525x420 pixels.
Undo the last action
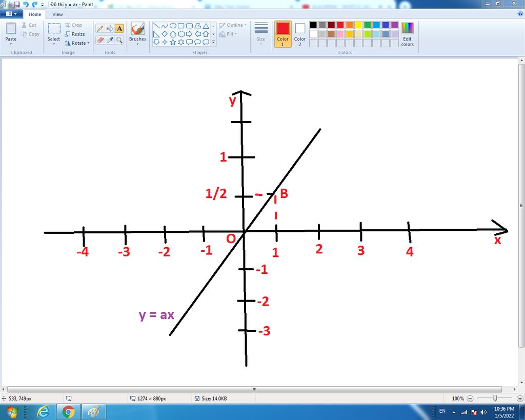(x=26, y=4)
